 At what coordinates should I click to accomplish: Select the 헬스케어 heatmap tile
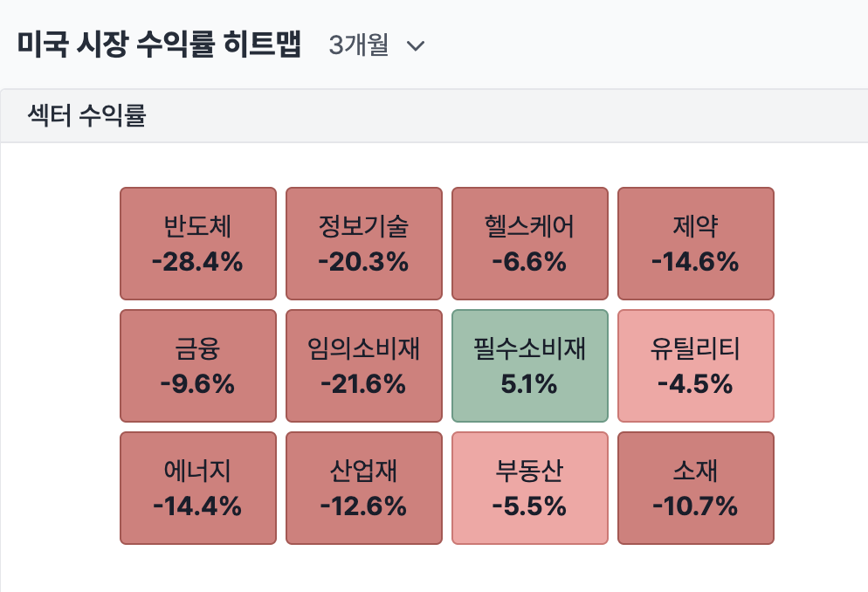(529, 244)
